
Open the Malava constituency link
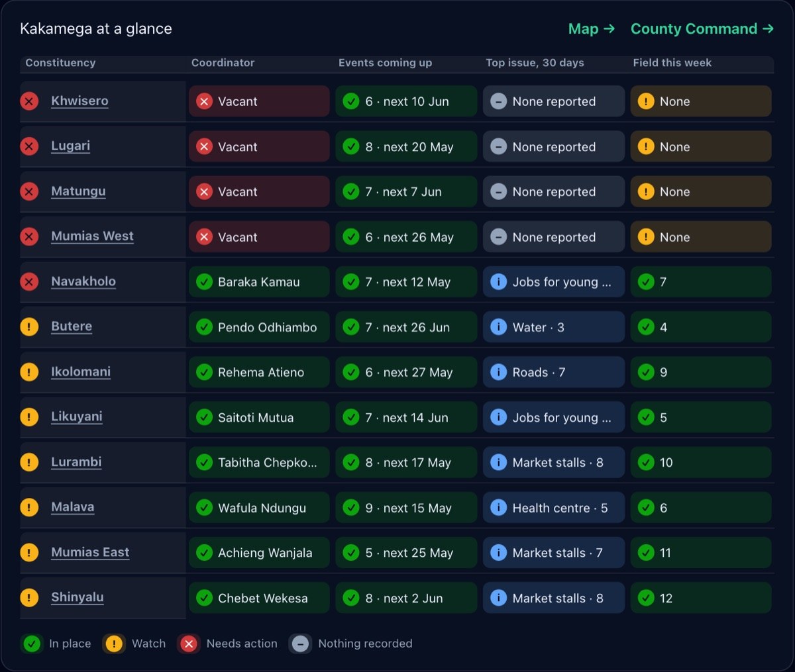click(73, 507)
